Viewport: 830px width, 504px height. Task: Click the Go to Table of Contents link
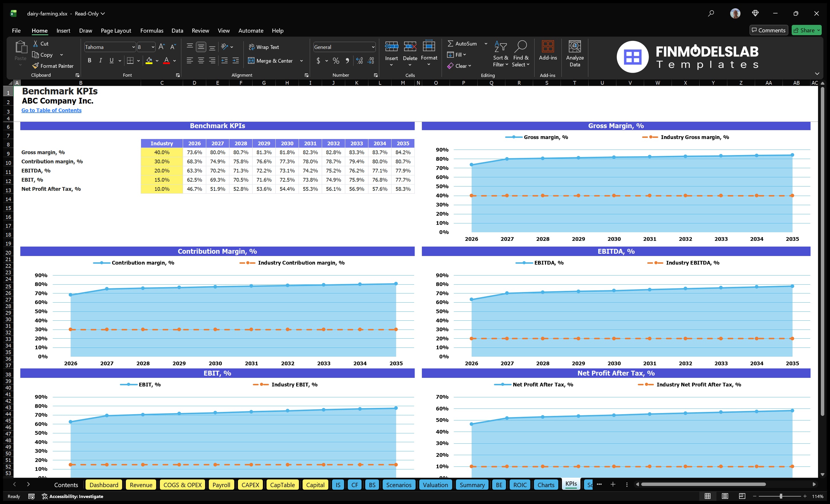51,110
